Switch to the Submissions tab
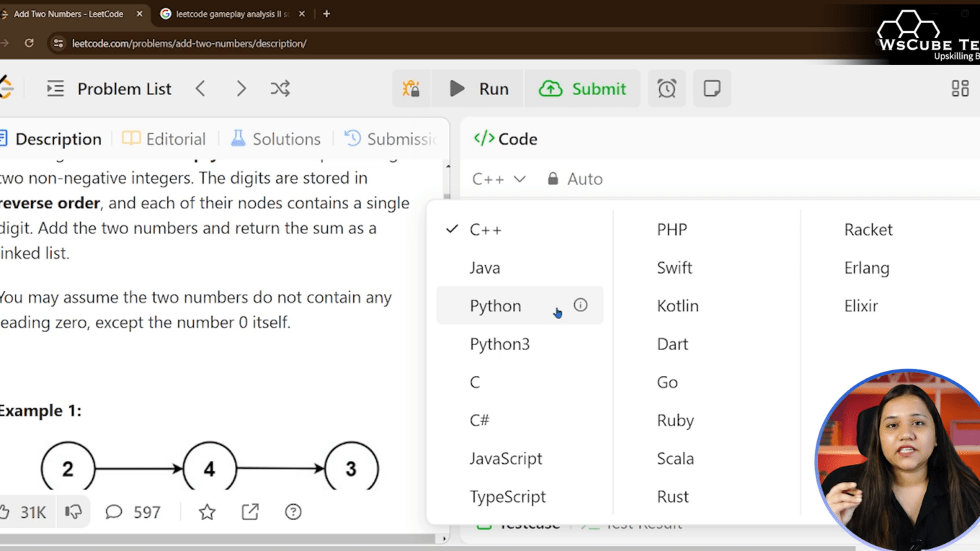 click(391, 139)
